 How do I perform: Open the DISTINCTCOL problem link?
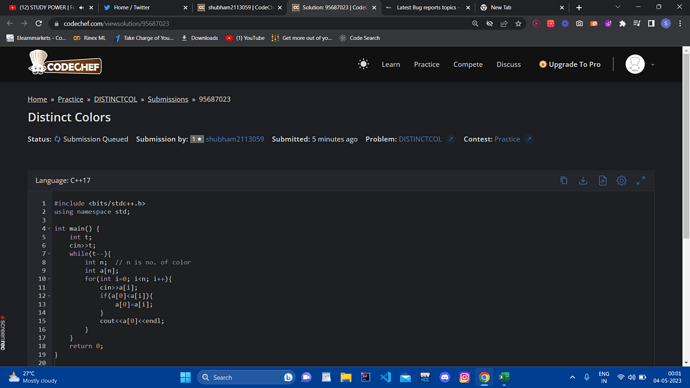[420, 139]
